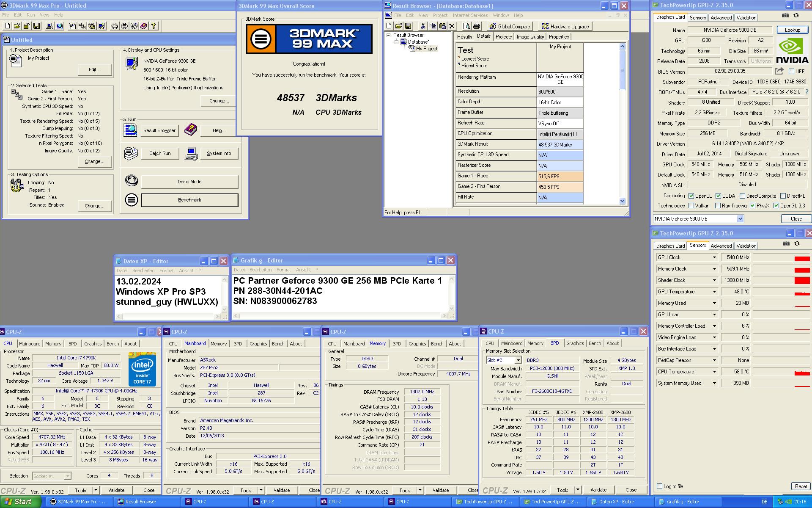Select My Project in Result Browser tree

[x=426, y=49]
